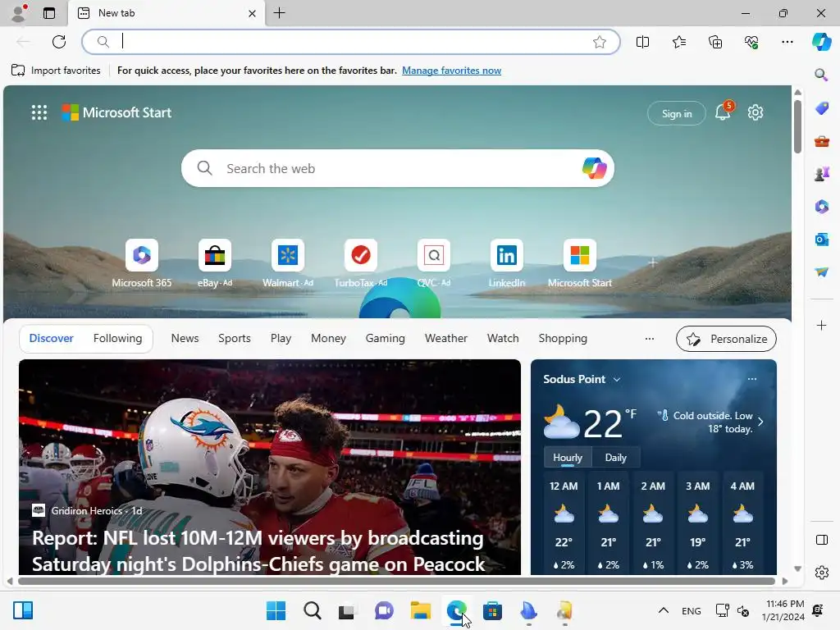Click Sign in button

pyautogui.click(x=677, y=113)
